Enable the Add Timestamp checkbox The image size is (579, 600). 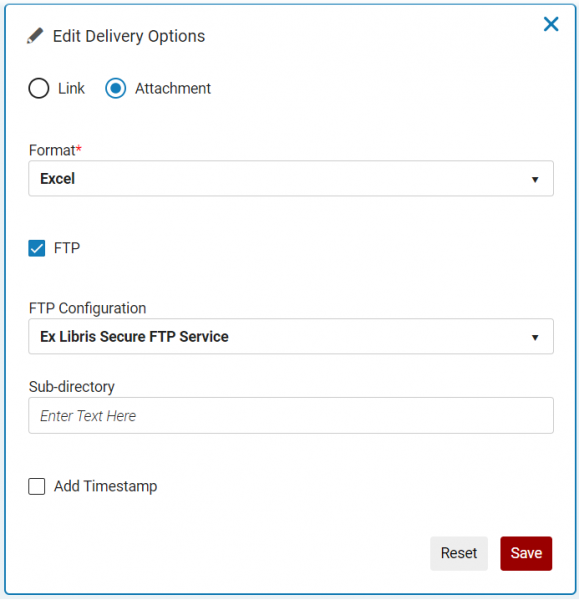[x=37, y=486]
